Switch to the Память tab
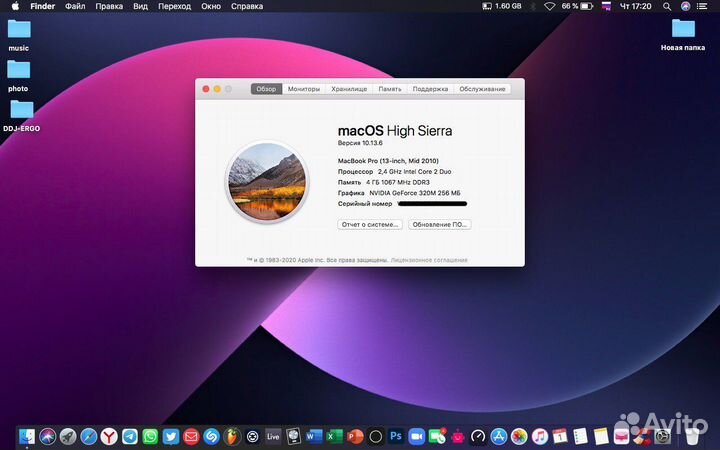Image resolution: width=720 pixels, height=450 pixels. 390,89
